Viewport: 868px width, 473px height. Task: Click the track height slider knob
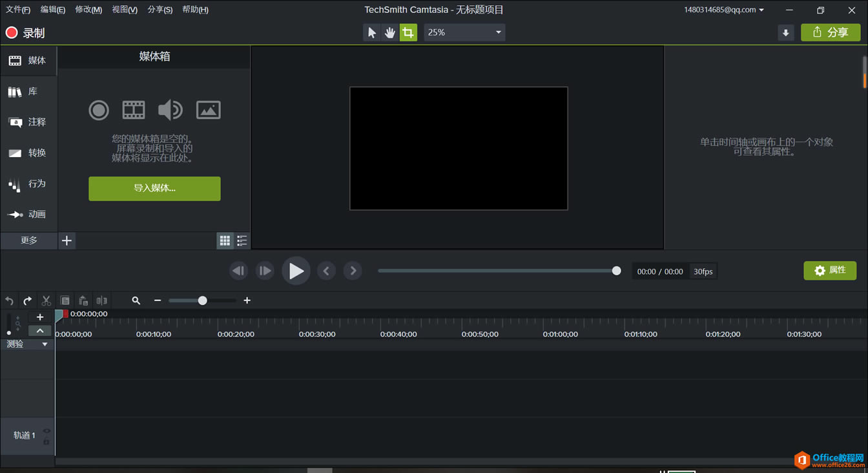tap(8, 332)
